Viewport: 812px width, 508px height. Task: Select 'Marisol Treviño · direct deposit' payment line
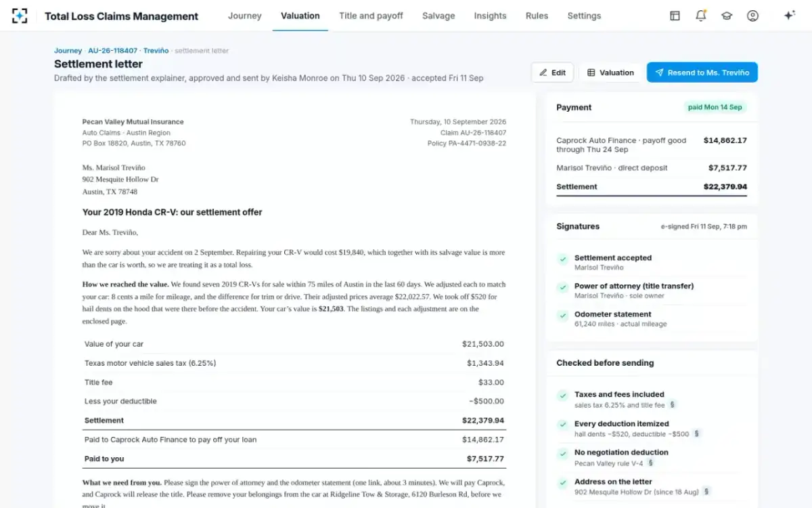[651, 168]
